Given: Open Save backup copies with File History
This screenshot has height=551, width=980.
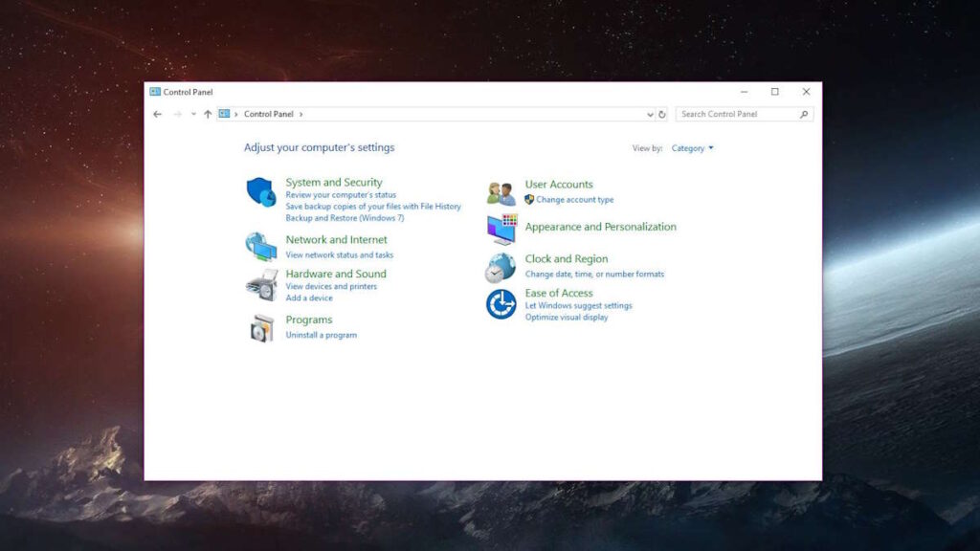Looking at the screenshot, I should click(x=373, y=207).
